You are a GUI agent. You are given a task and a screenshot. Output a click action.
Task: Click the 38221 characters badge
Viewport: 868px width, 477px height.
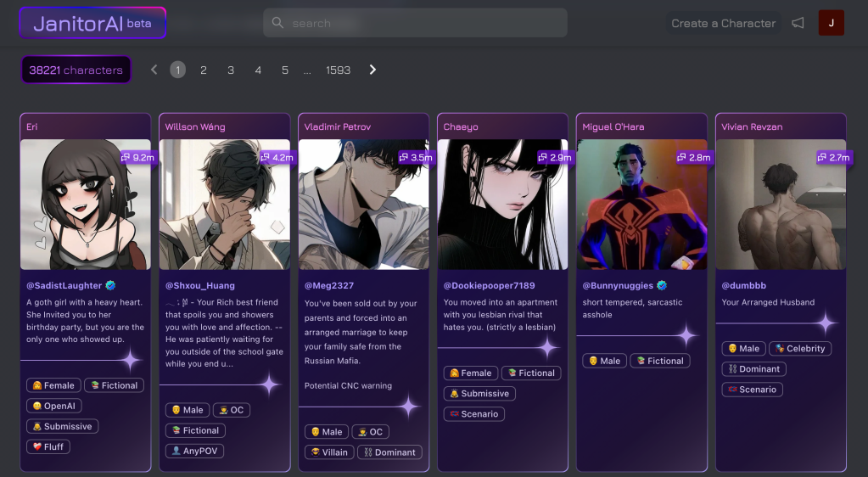(76, 70)
